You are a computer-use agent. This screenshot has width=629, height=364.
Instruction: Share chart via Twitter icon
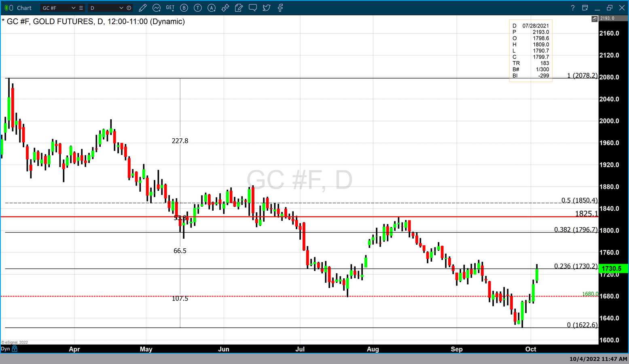[x=267, y=8]
